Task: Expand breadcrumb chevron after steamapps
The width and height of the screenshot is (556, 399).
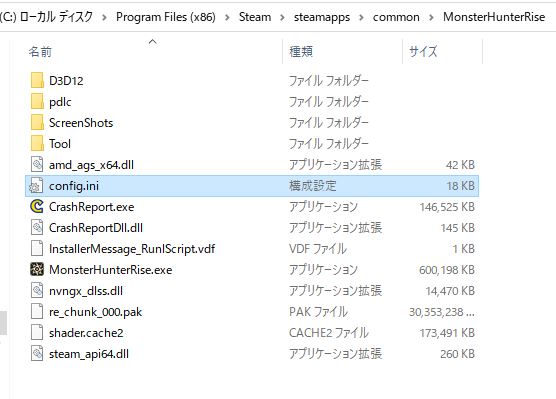Action: (361, 17)
